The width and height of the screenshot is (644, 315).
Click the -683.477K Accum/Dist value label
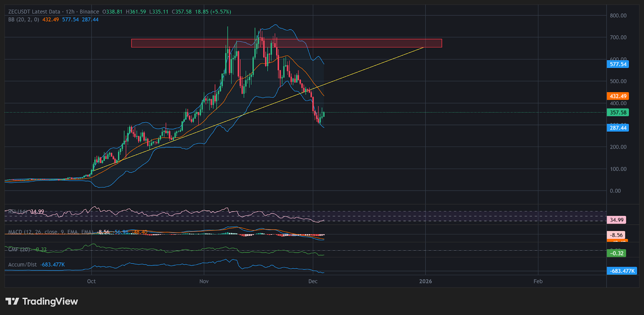coord(622,271)
